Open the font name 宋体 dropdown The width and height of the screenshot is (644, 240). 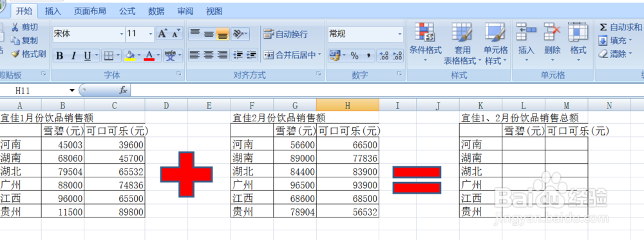[x=122, y=34]
